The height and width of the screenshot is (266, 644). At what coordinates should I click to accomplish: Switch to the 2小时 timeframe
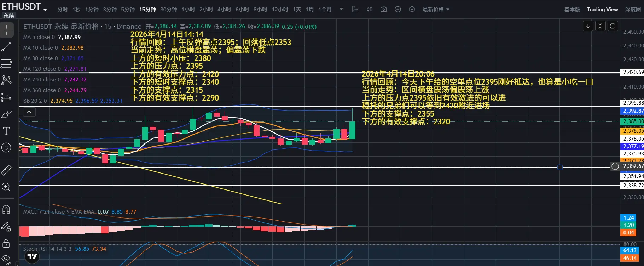pos(206,10)
